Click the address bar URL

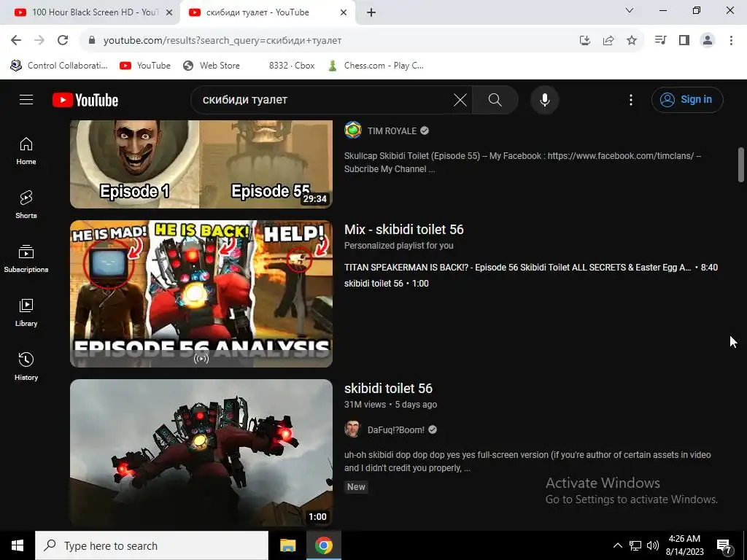222,41
